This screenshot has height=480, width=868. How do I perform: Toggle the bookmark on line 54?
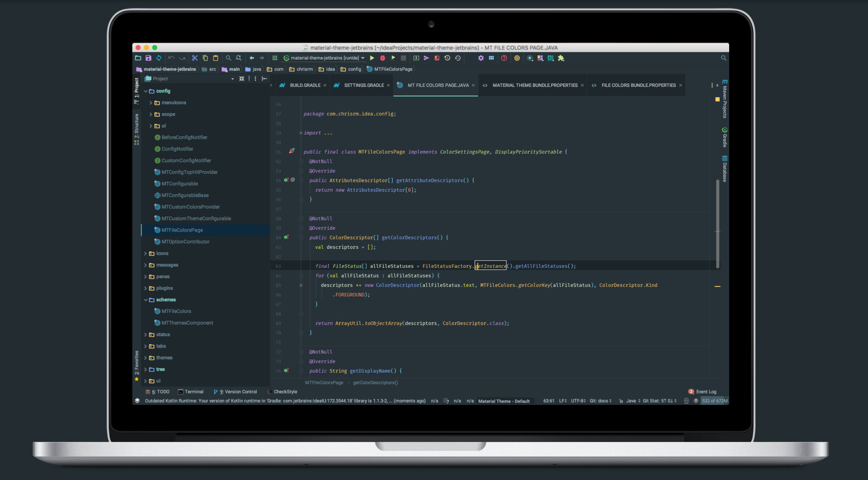[x=277, y=180]
